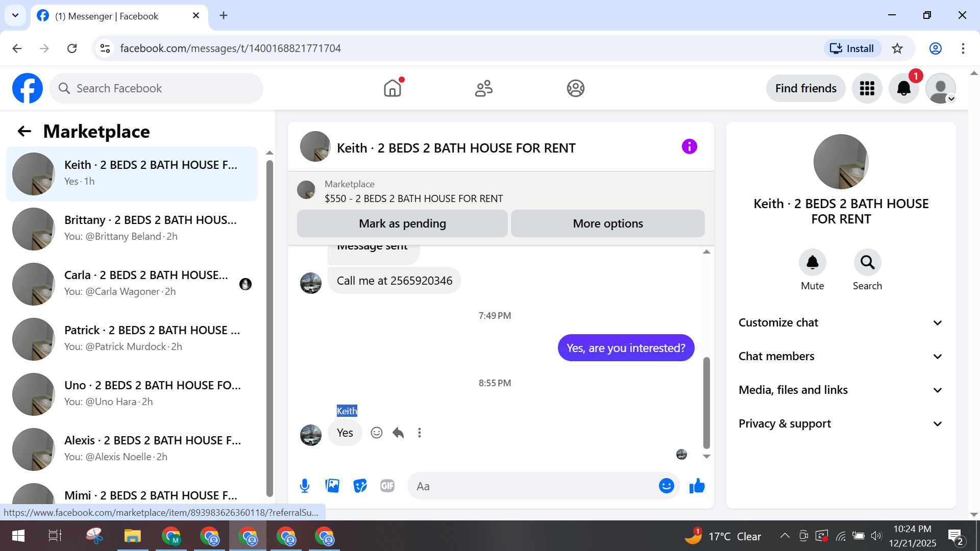Click the Mark as pending button
Viewport: 980px width, 551px height.
coord(402,223)
